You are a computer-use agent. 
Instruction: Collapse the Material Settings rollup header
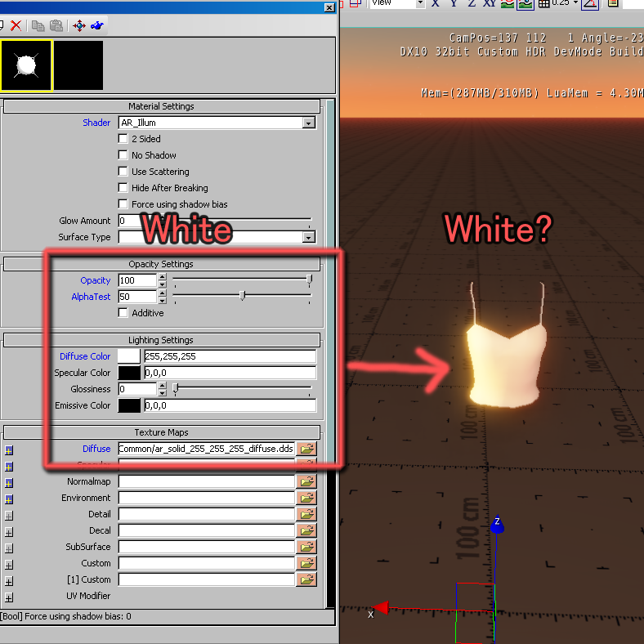[x=162, y=106]
